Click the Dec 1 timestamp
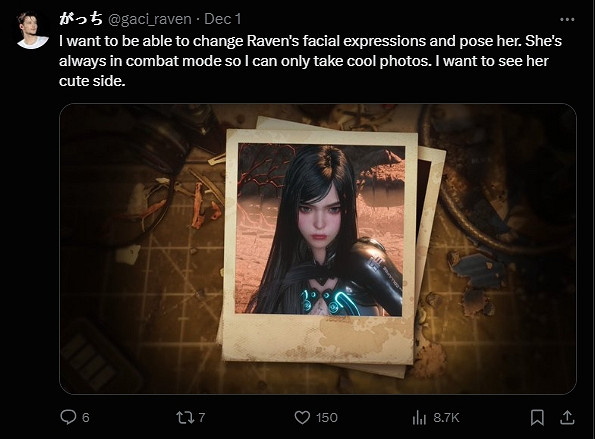The width and height of the screenshot is (595, 439). click(x=222, y=19)
